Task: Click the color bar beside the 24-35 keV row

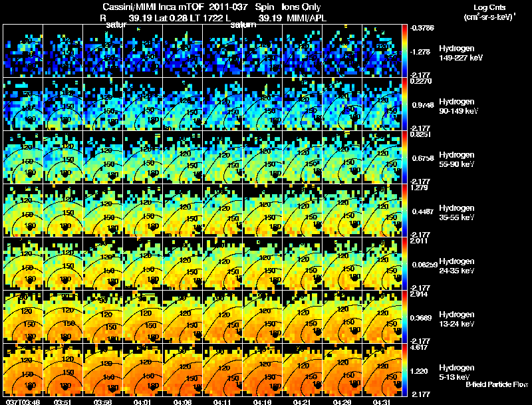Action: click(x=404, y=263)
